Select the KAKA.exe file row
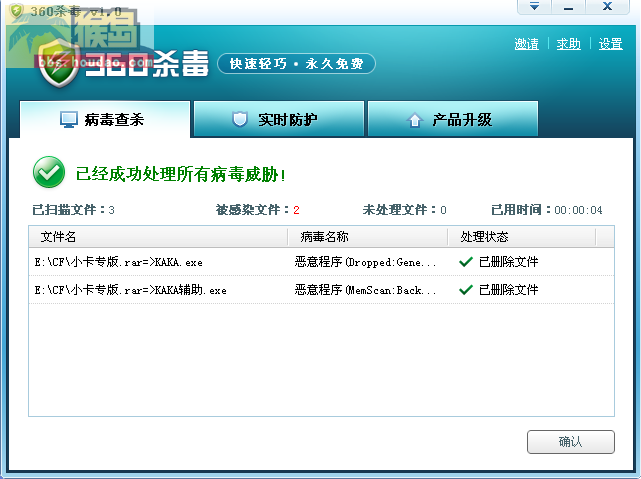Screen dimensions: 641x479 coord(321,262)
